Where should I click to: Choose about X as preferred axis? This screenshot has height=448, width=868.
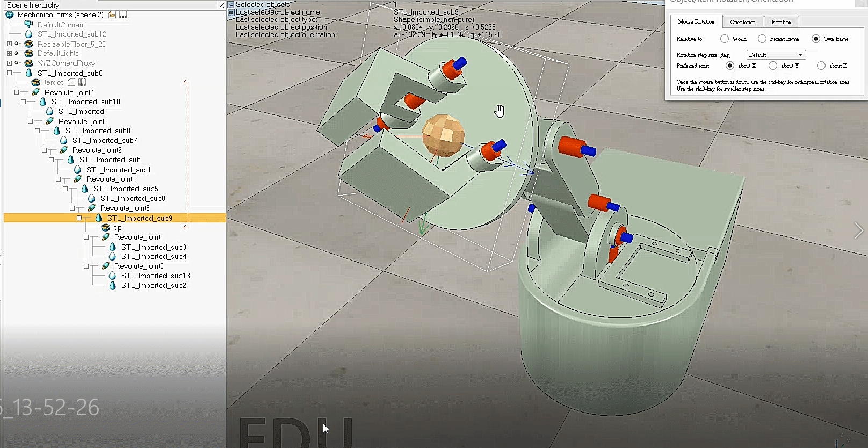[x=729, y=66]
